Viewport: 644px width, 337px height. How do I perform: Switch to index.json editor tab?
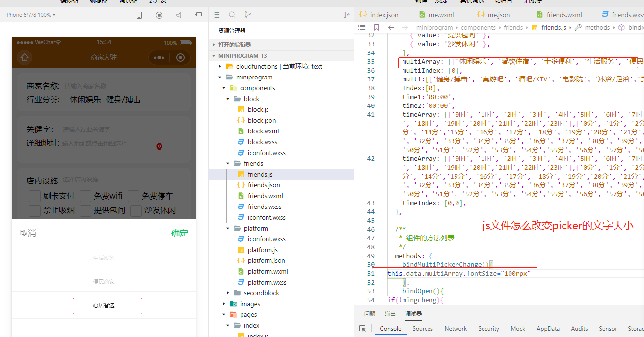click(384, 15)
